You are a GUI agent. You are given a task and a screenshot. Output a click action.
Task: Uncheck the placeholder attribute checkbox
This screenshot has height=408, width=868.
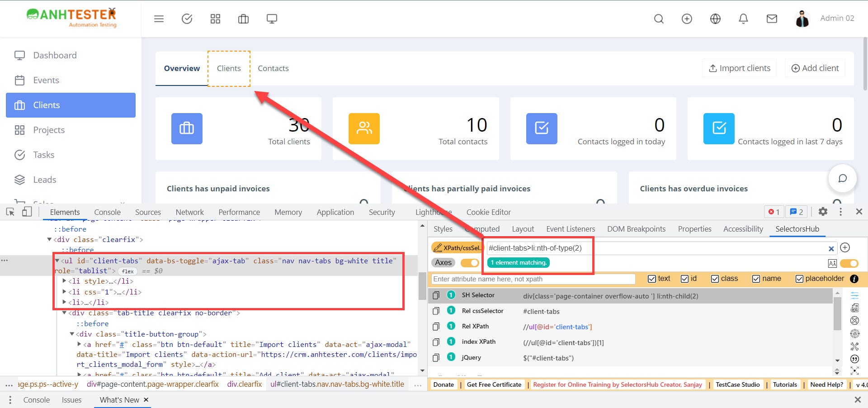(x=799, y=279)
